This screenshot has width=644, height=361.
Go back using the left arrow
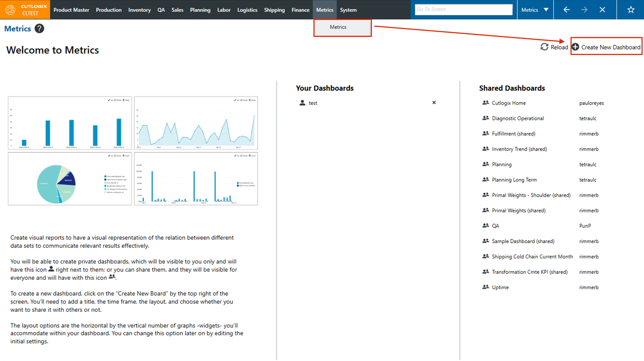click(x=566, y=10)
